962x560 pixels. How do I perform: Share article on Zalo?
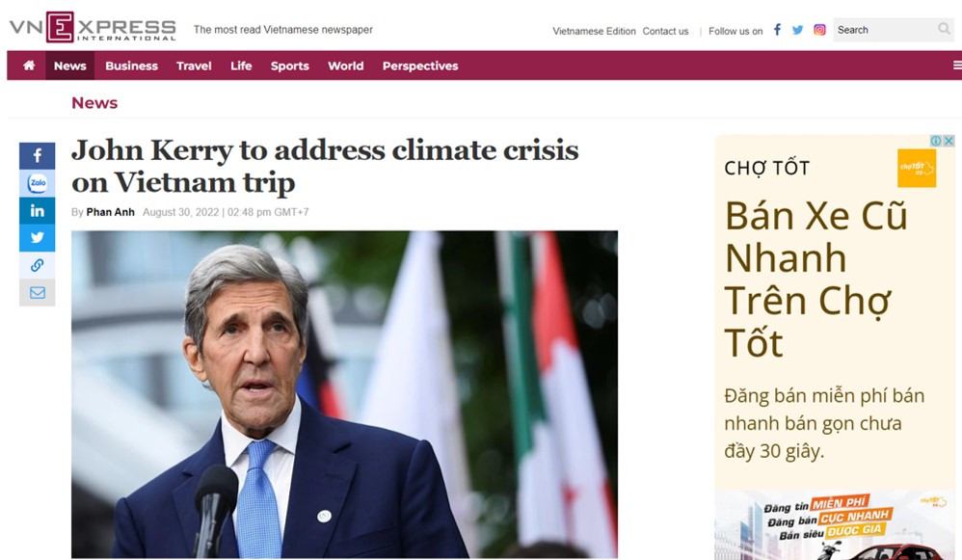coord(37,183)
